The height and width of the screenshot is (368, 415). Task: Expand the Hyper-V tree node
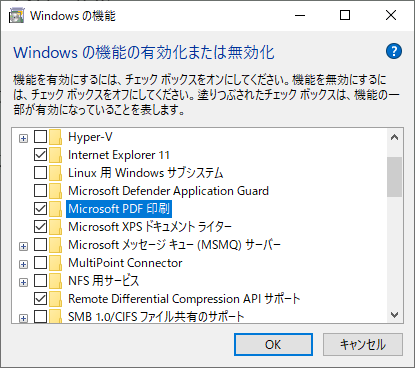click(23, 138)
